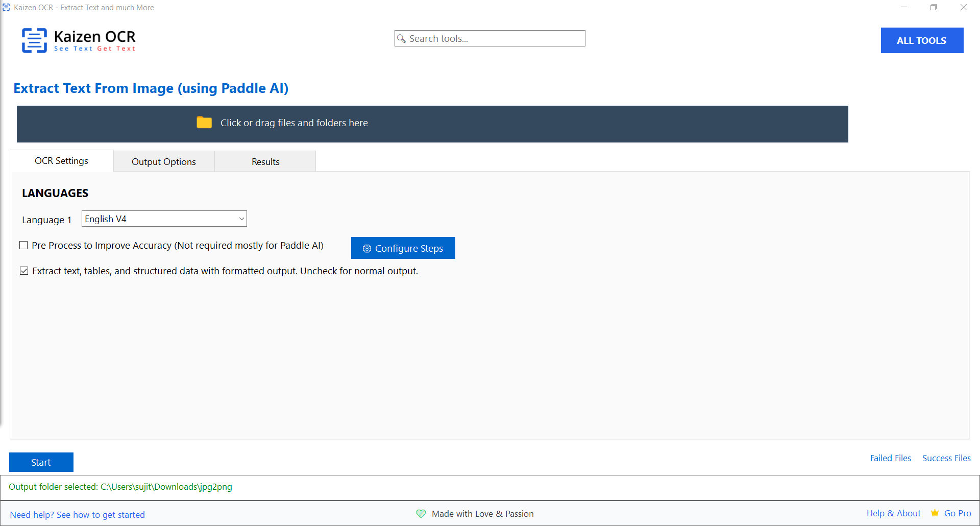Screen dimensions: 980x526
Task: Click the heart icon next to Made with Love
Action: point(421,514)
